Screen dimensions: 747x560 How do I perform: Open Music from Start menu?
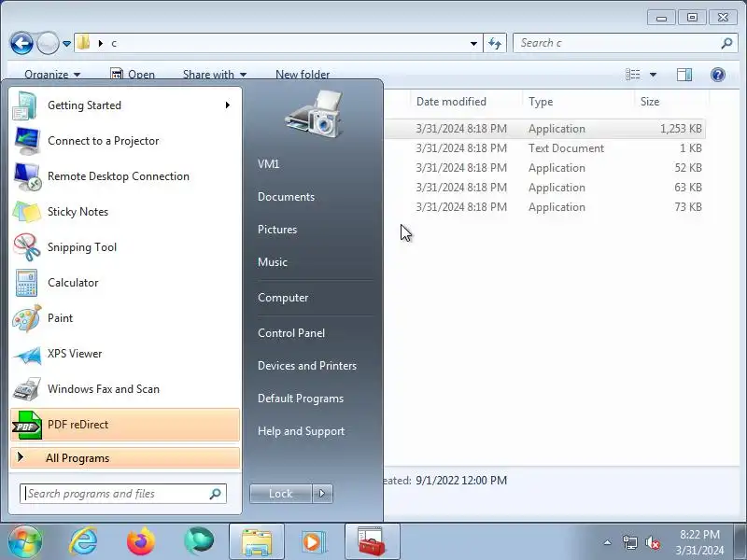(273, 262)
